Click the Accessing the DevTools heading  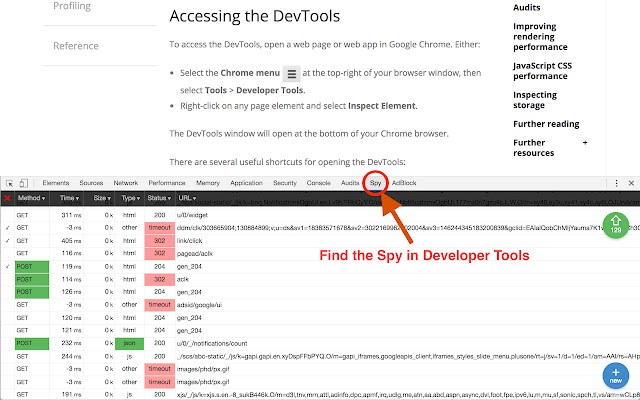pos(255,16)
